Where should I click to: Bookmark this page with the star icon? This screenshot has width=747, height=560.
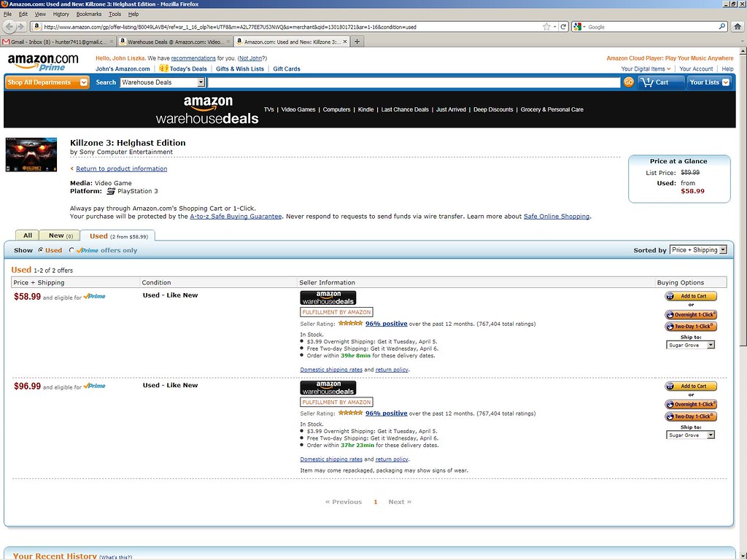click(546, 27)
